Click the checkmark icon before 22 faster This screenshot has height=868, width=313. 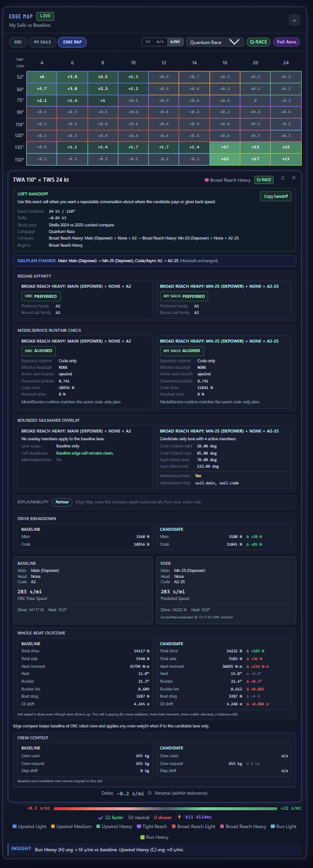[x=101, y=817]
